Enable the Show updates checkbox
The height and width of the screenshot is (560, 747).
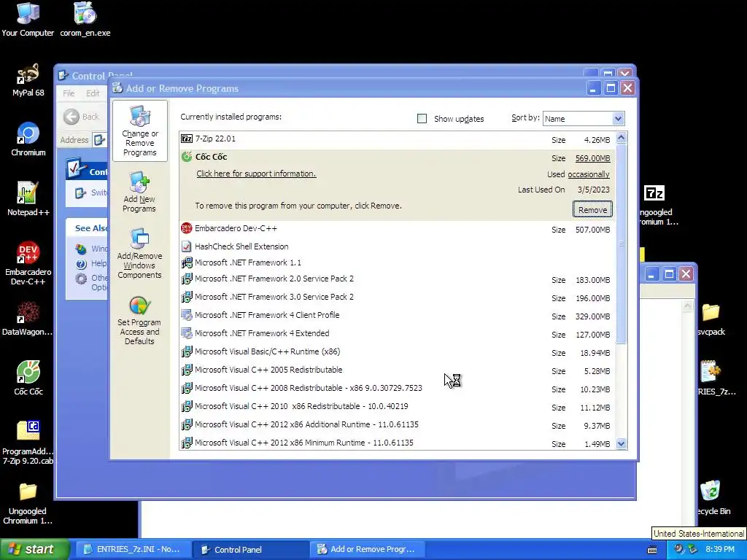pos(422,119)
